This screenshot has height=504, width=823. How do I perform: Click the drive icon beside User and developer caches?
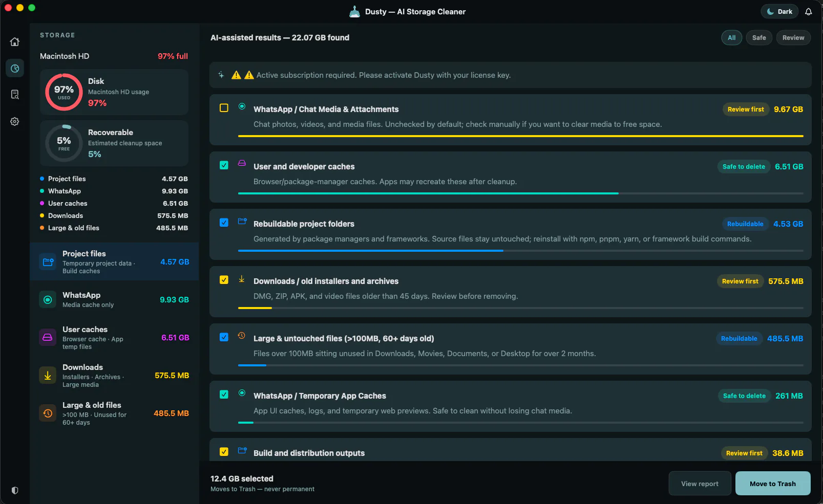tap(242, 164)
